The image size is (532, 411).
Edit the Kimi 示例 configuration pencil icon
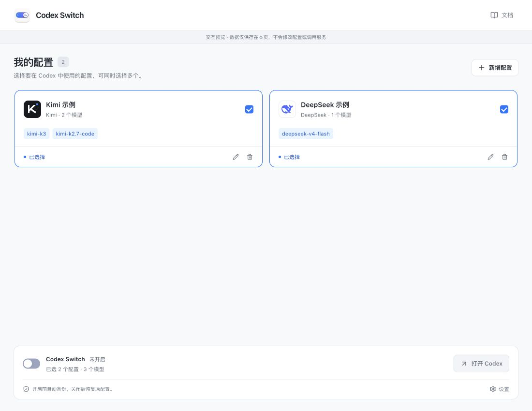pyautogui.click(x=236, y=157)
